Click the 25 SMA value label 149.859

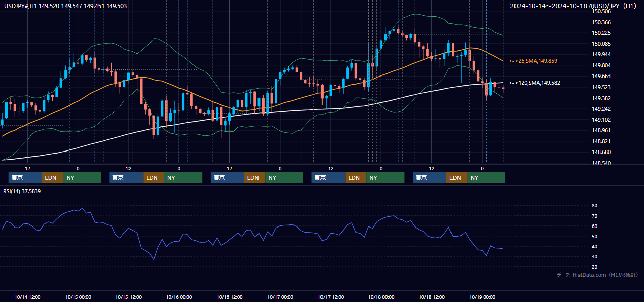pos(533,61)
